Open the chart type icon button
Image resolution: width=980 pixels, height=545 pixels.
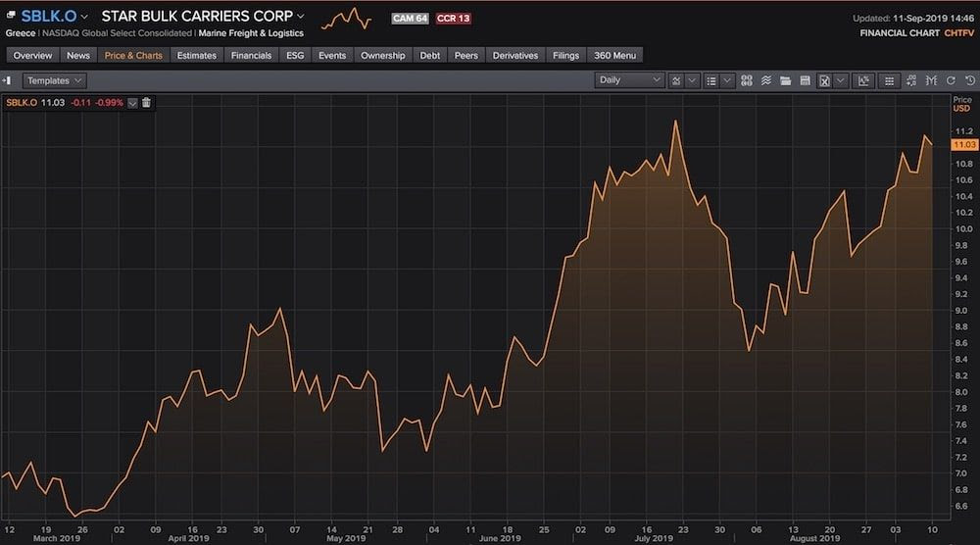(x=675, y=80)
